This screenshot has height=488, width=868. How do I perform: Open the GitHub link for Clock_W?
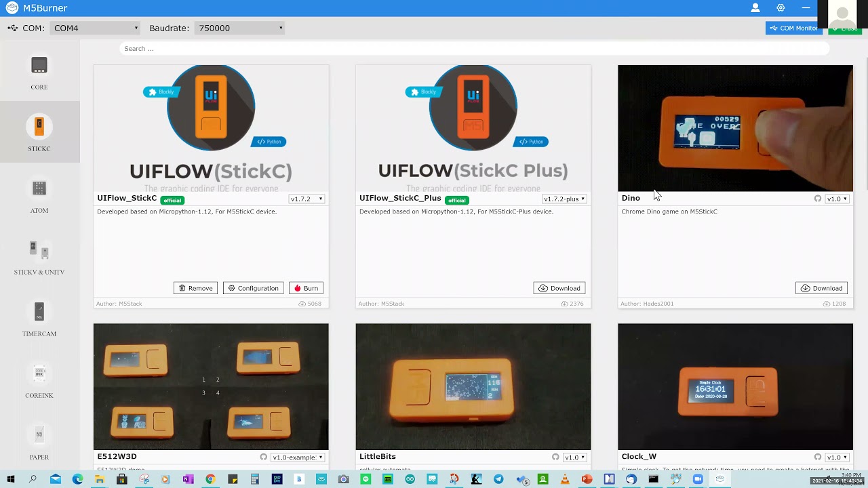click(x=818, y=457)
